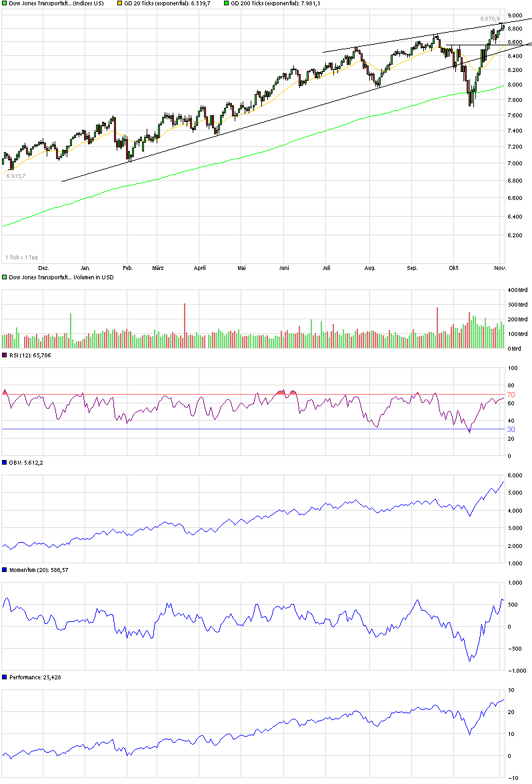Click 'GD 200 Ticks (exponential): 7.981,3' label
Screen dimensions: 532x784
[x=275, y=3]
